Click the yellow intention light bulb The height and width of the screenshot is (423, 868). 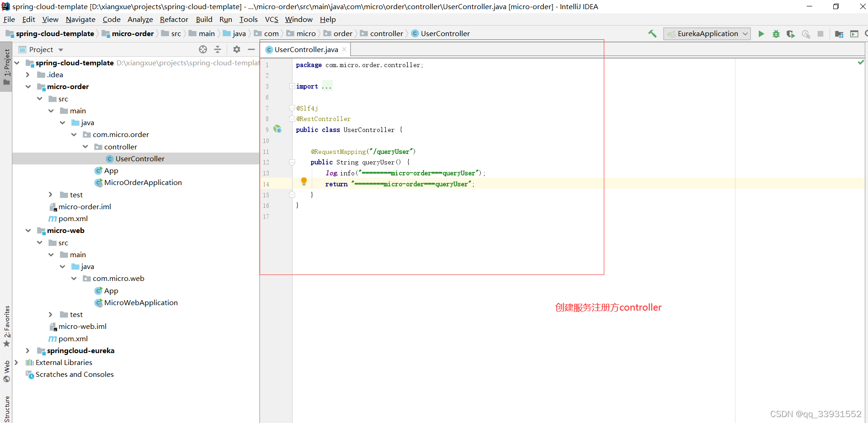point(304,182)
